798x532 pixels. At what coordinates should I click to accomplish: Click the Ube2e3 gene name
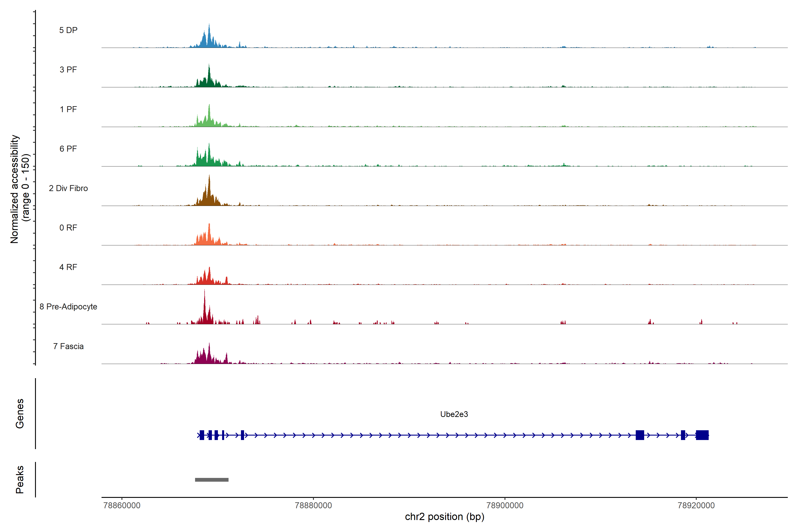[454, 414]
